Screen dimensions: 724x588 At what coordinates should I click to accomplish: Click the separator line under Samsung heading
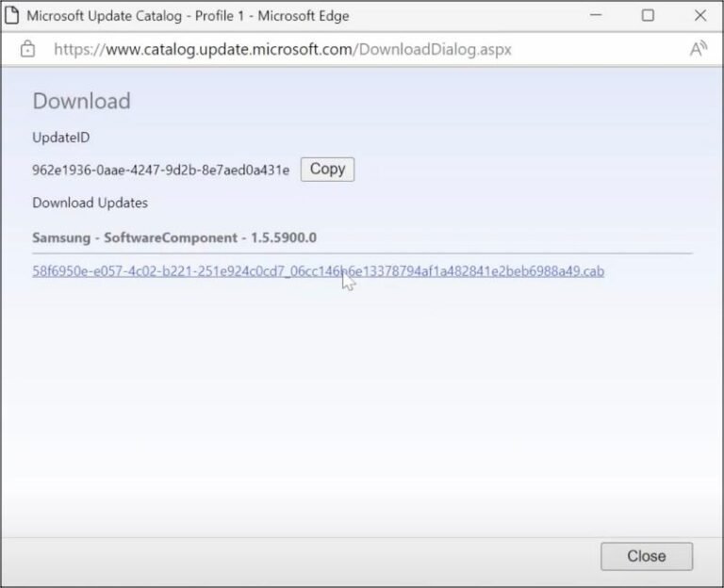(x=362, y=253)
